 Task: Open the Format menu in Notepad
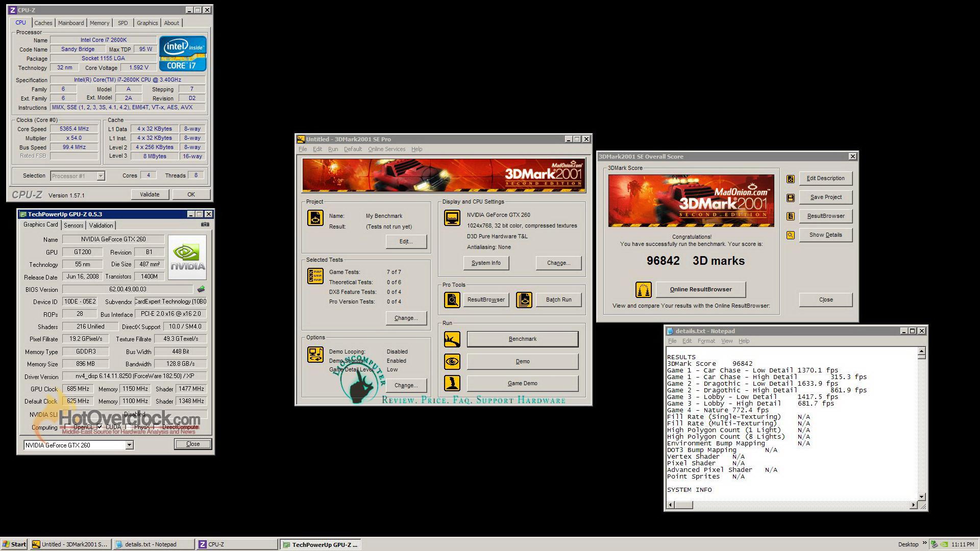[706, 341]
